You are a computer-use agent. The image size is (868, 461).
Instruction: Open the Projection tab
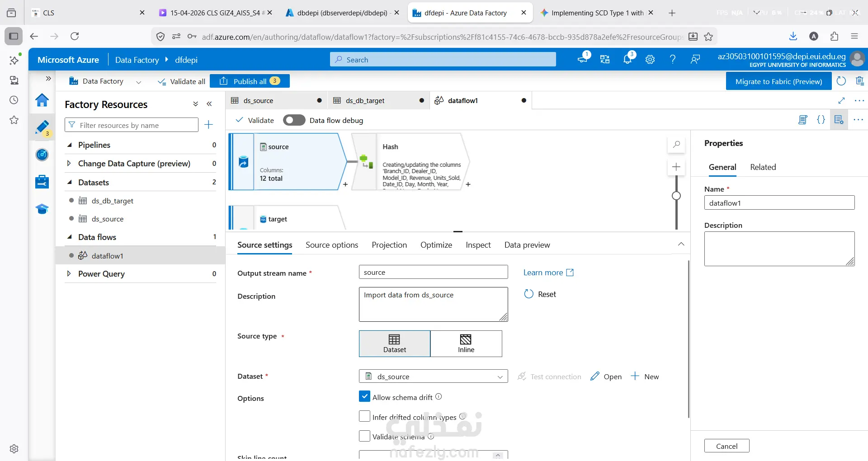pos(389,245)
